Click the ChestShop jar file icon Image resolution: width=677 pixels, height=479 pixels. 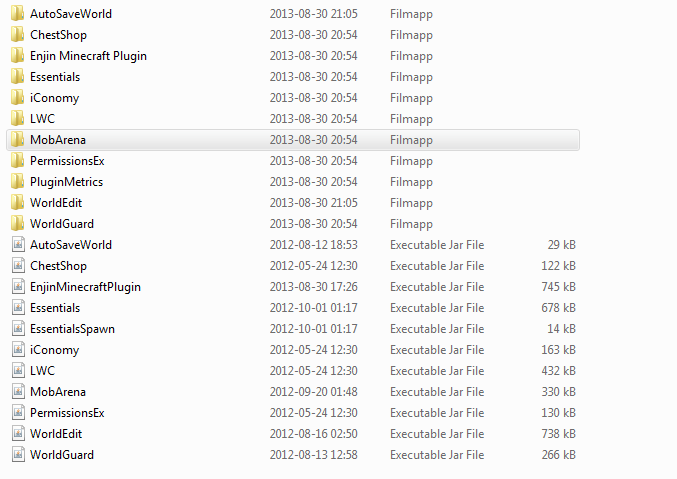coord(18,266)
